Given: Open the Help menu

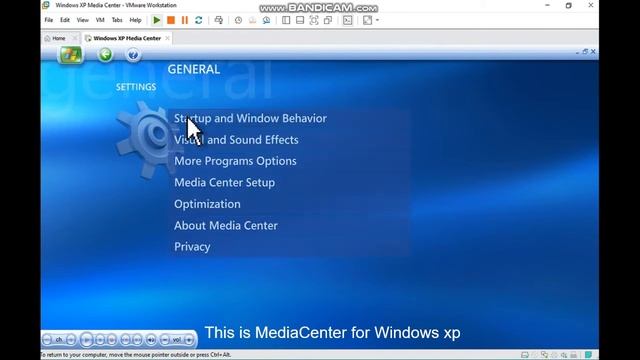Looking at the screenshot, I should click(x=135, y=20).
